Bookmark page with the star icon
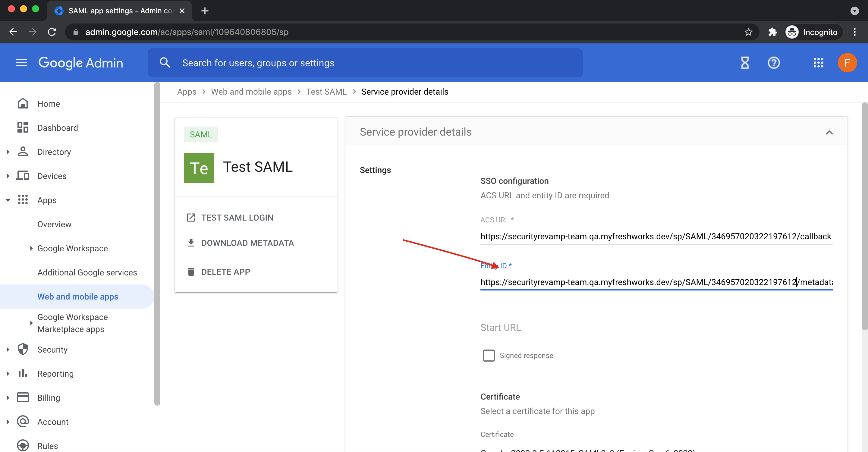 [748, 32]
